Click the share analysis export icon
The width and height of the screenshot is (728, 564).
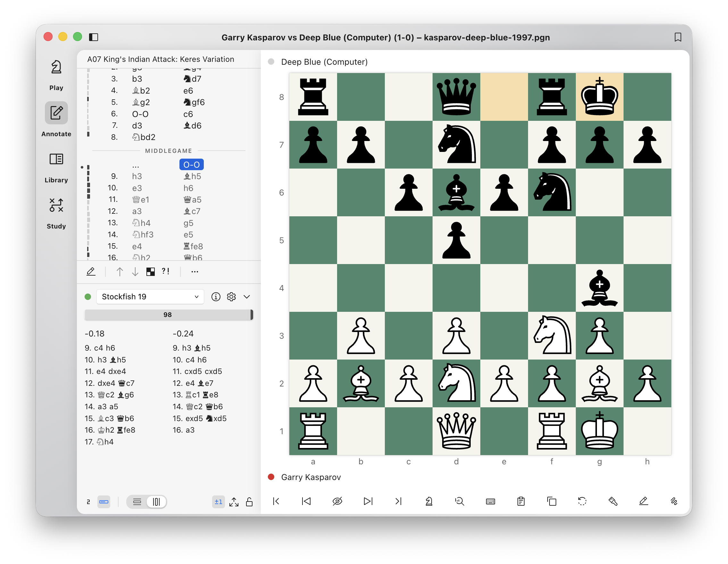click(x=234, y=502)
